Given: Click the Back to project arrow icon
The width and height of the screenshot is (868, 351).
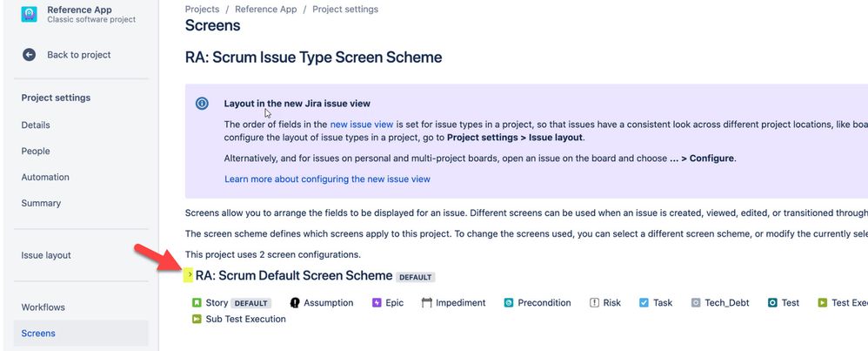Looking at the screenshot, I should coord(29,55).
